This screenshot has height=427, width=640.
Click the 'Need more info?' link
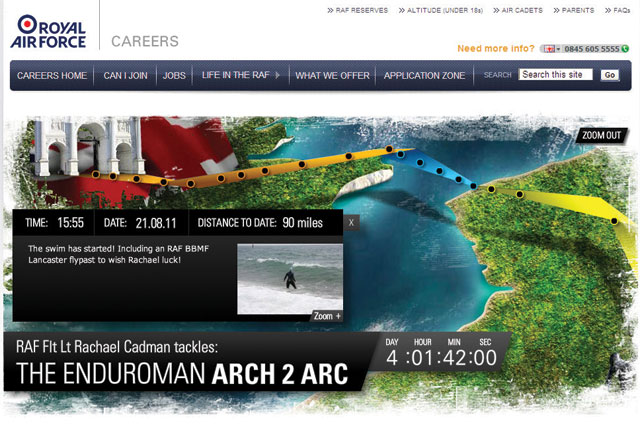point(496,48)
